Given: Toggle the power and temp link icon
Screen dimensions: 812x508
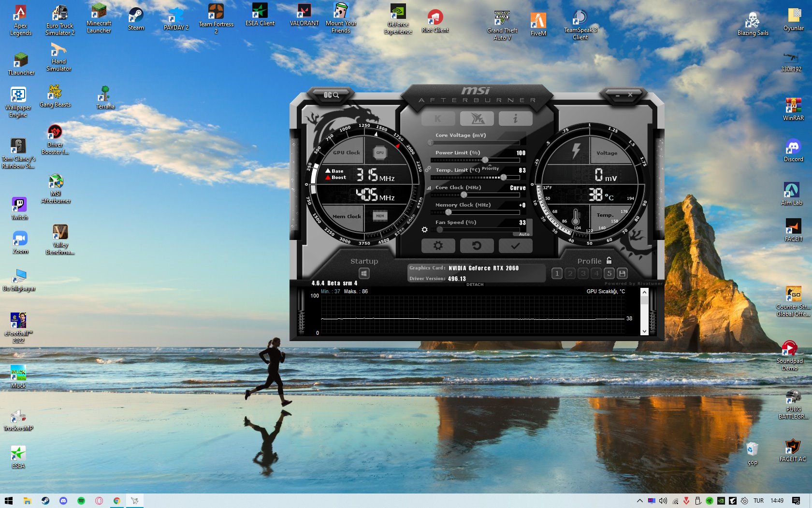Looking at the screenshot, I should [428, 169].
